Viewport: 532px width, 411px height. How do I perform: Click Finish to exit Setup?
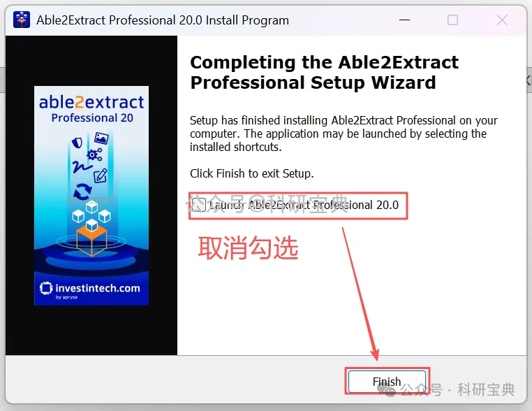(x=387, y=382)
